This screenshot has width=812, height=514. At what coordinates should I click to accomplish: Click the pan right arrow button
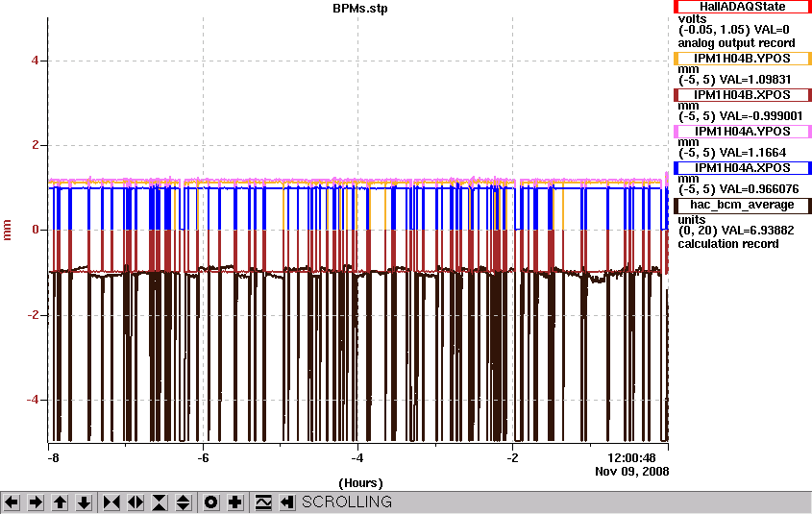click(x=36, y=502)
